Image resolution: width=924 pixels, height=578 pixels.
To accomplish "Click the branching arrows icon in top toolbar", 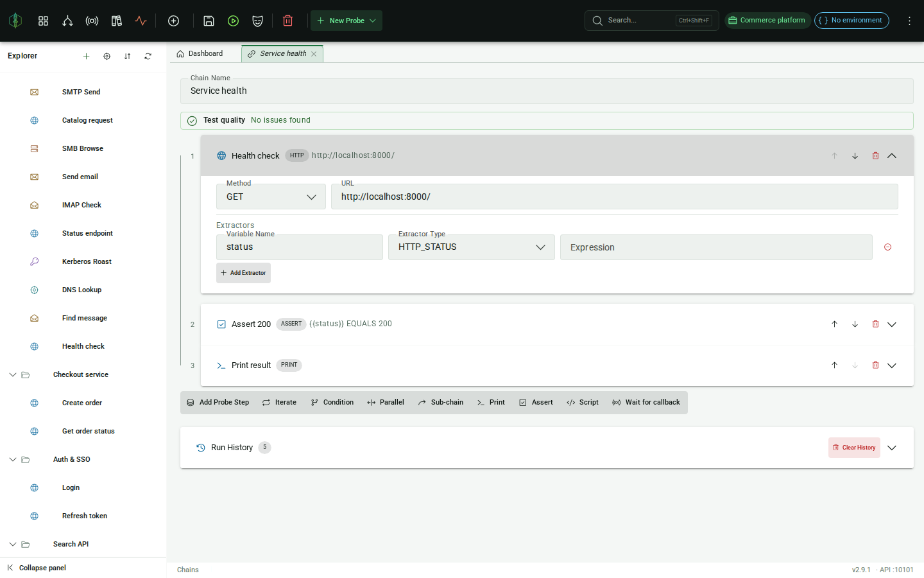I will point(67,21).
